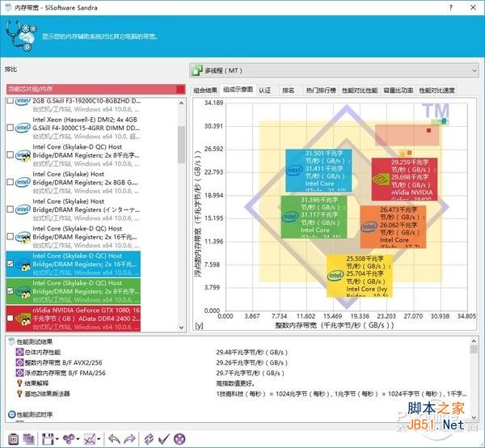
Task: Click the refresh arrows icon
Action: point(149,439)
